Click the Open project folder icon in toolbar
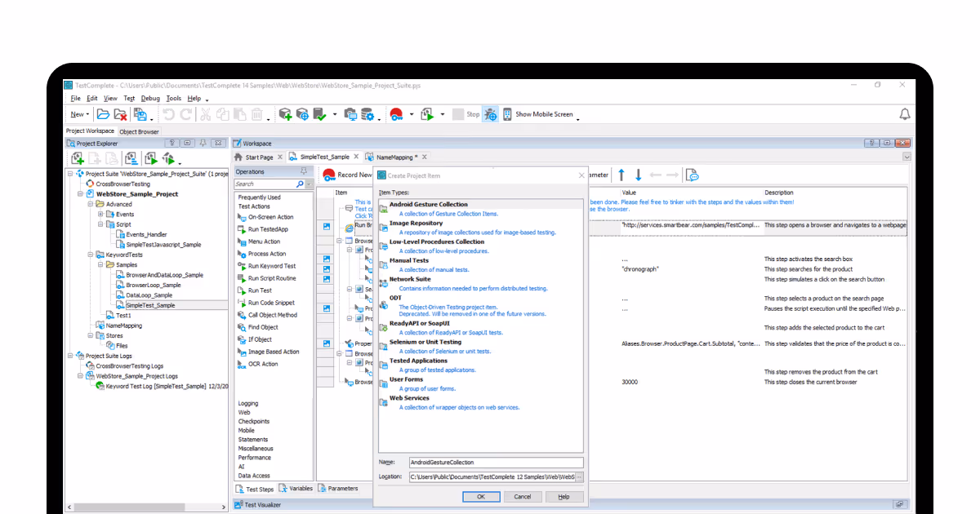Viewport: 980px width, 514px height. coord(104,114)
